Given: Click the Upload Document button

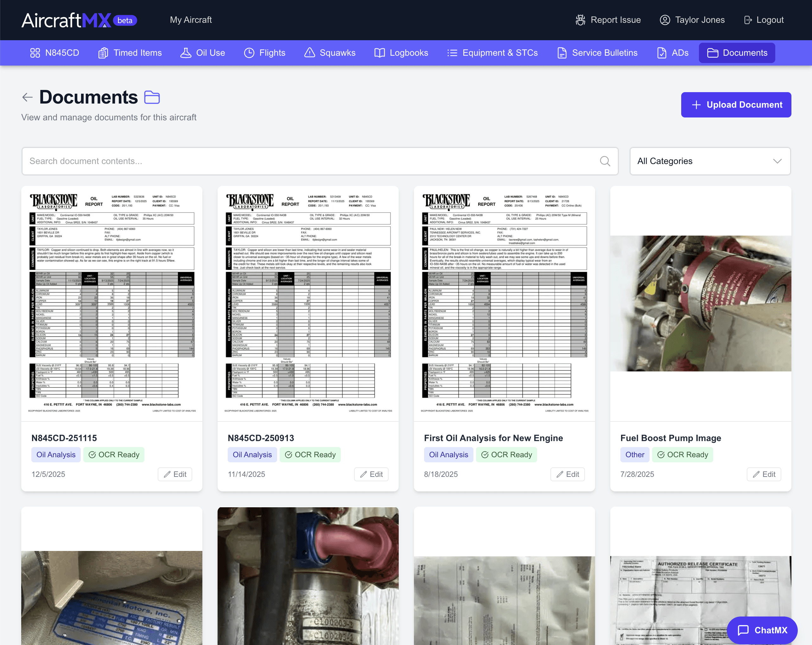Looking at the screenshot, I should [736, 105].
